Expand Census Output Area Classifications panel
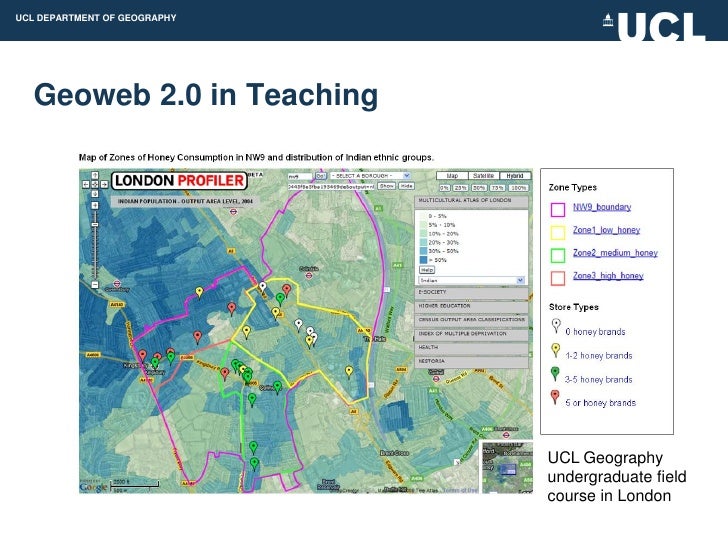The height and width of the screenshot is (546, 728). (471, 320)
